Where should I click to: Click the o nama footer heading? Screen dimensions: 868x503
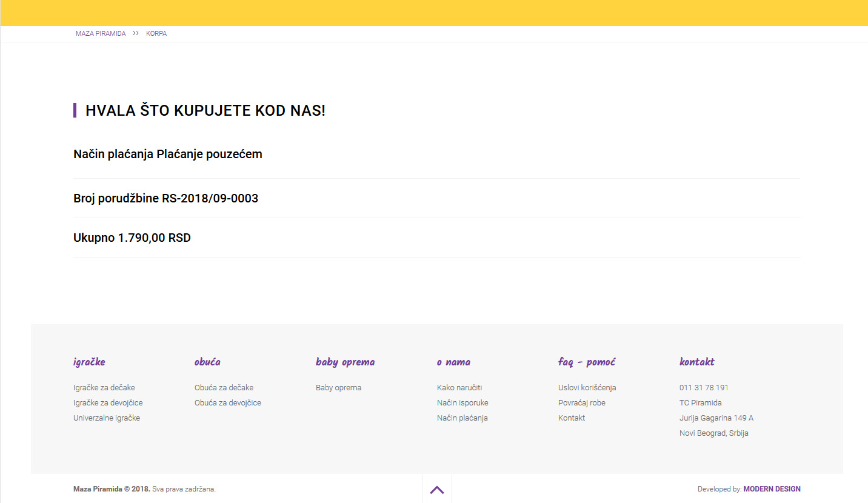point(453,362)
